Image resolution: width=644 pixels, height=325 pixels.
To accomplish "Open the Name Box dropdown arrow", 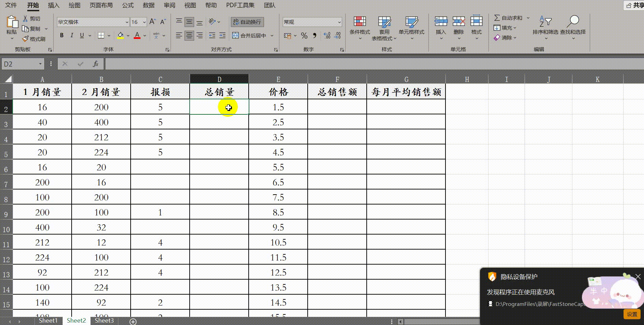I will pyautogui.click(x=40, y=64).
